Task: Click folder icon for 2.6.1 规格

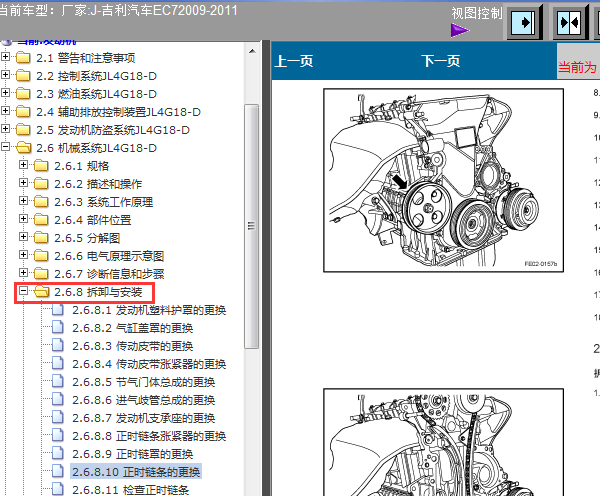Action: [x=41, y=166]
